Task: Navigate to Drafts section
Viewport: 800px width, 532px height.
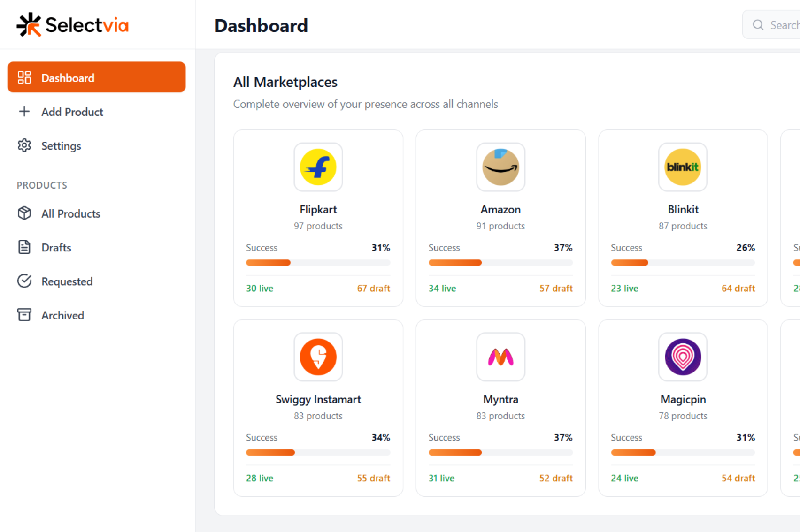Action: click(x=56, y=247)
